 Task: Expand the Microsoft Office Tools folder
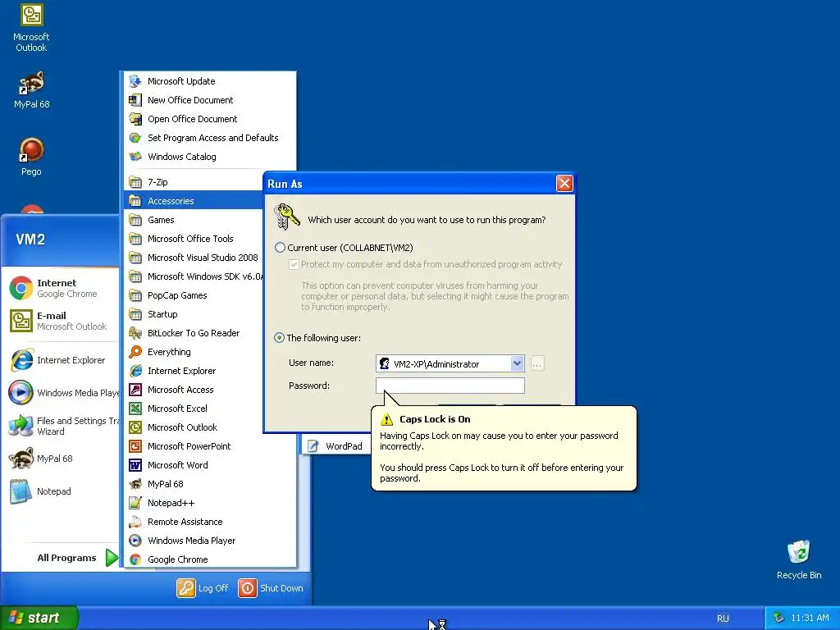pyautogui.click(x=194, y=239)
